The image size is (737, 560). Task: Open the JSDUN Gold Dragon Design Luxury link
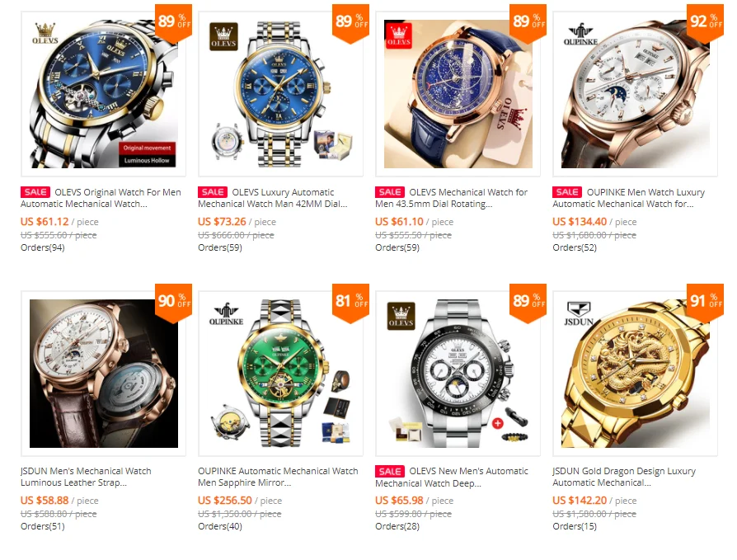click(624, 477)
